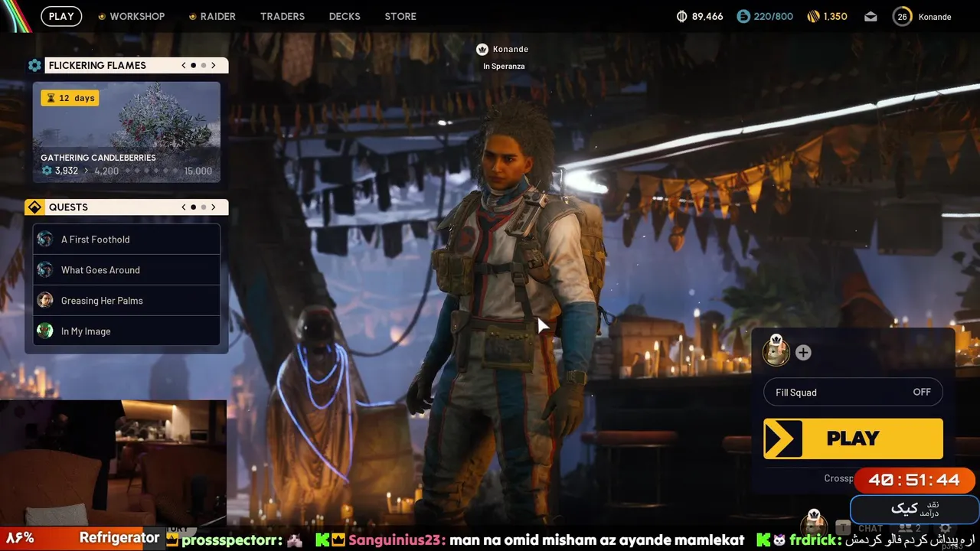Click the crown icon above Konande nameplate
The width and height of the screenshot is (980, 551).
[x=482, y=49]
